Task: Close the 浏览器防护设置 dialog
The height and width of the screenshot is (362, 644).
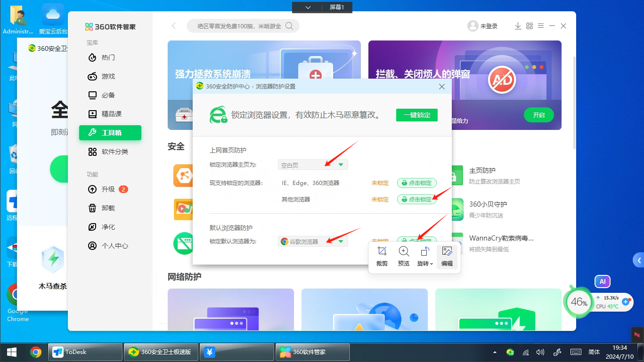Action: click(442, 87)
